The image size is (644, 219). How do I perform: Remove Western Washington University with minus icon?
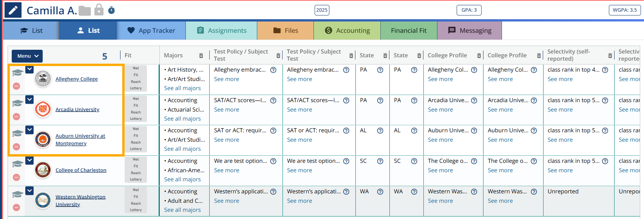pyautogui.click(x=17, y=207)
